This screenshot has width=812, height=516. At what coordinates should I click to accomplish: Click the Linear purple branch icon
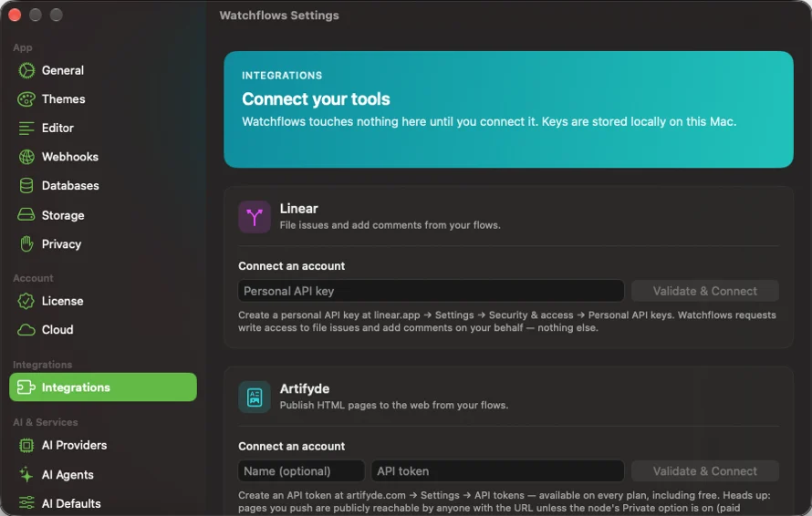tap(255, 217)
